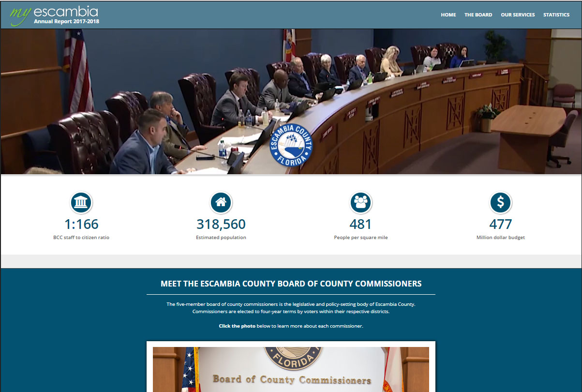
Task: Select OUR SERVICES in the navigation bar
Action: [518, 15]
